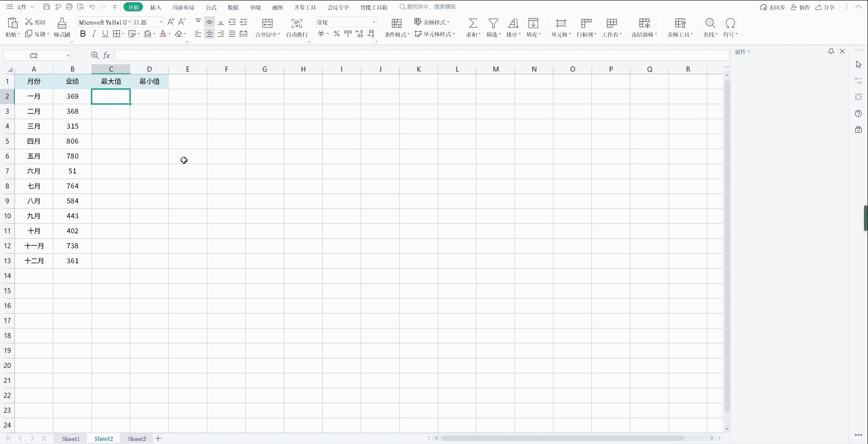868x444 pixels.
Task: Click the Cut (剪切) scissors button
Action: [x=35, y=22]
